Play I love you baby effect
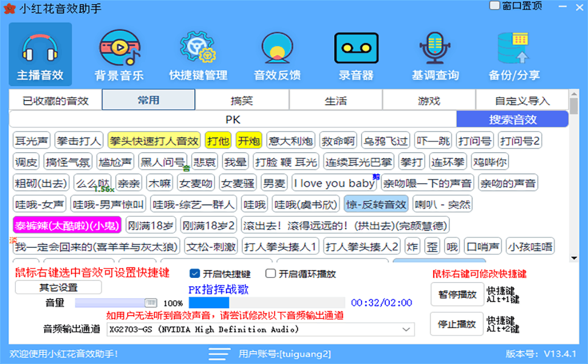 pyautogui.click(x=334, y=183)
